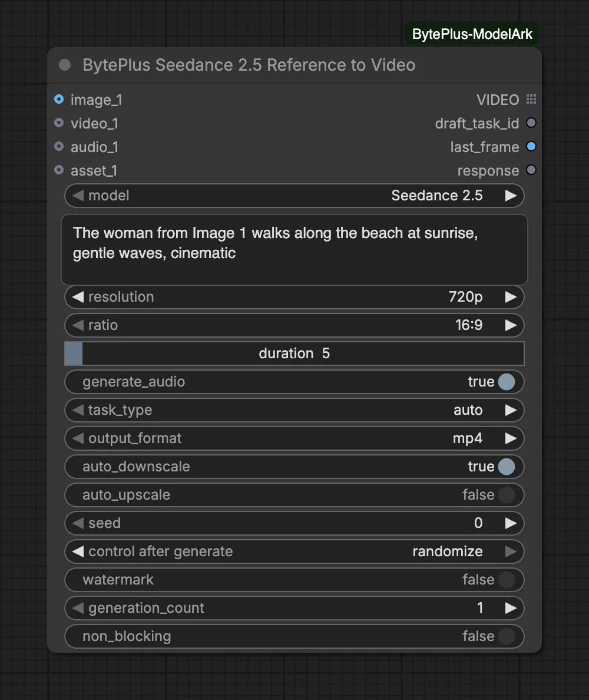
Task: Click the response output label
Action: (x=488, y=171)
